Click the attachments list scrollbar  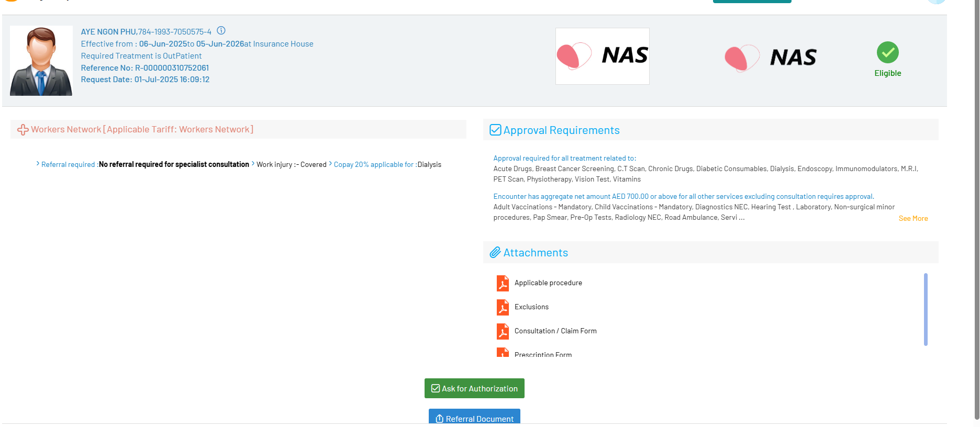(926, 309)
